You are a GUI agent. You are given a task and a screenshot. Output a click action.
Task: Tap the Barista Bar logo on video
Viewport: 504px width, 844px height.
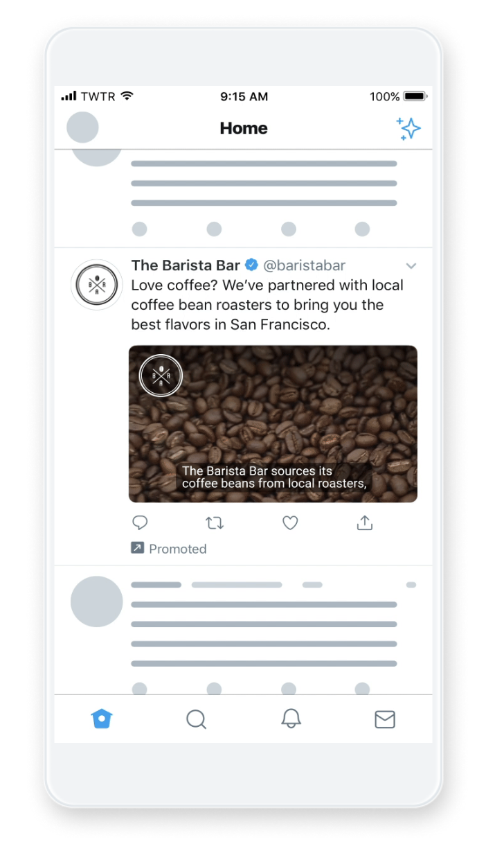(161, 376)
